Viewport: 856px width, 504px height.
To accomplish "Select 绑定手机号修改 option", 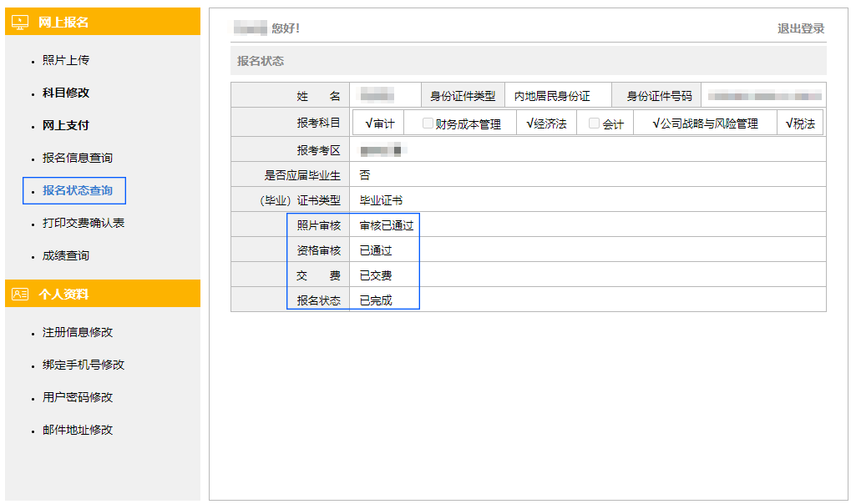I will click(84, 365).
